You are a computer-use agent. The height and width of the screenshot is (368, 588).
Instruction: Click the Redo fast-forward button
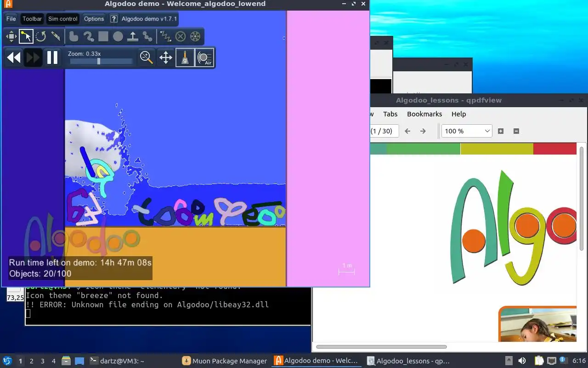tap(33, 57)
